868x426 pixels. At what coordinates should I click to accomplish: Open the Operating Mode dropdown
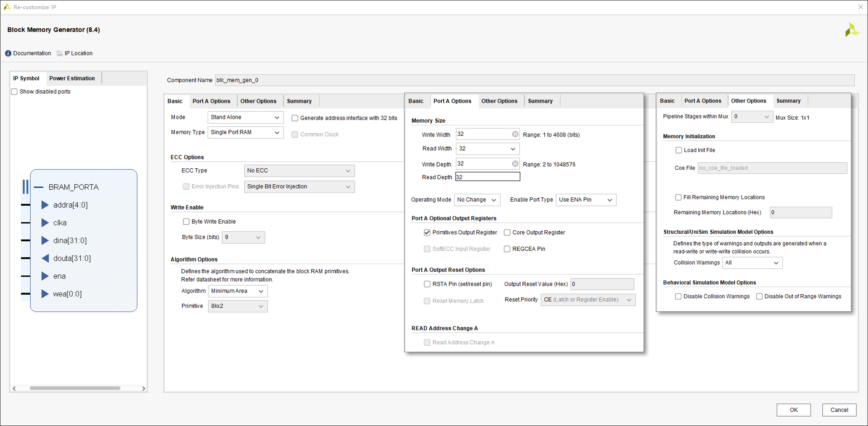[477, 200]
